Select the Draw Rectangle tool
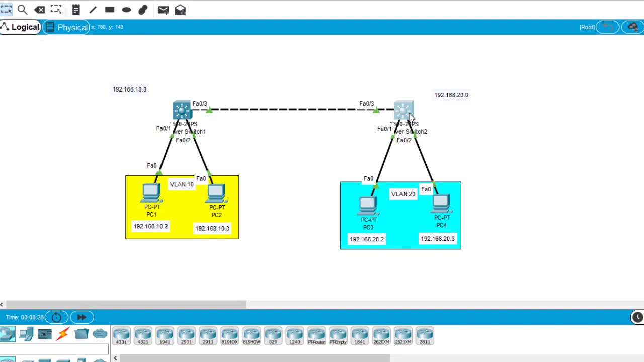 [110, 10]
